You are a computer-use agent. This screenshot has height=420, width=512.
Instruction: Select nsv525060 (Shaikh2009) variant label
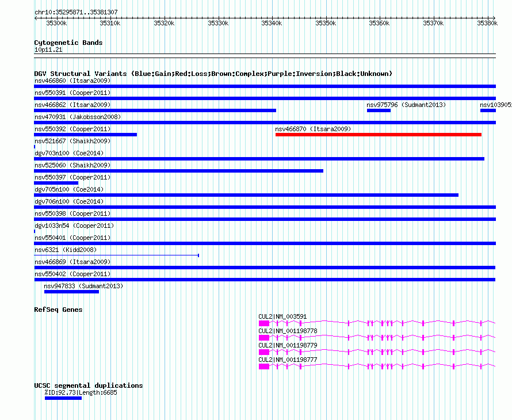[72, 165]
